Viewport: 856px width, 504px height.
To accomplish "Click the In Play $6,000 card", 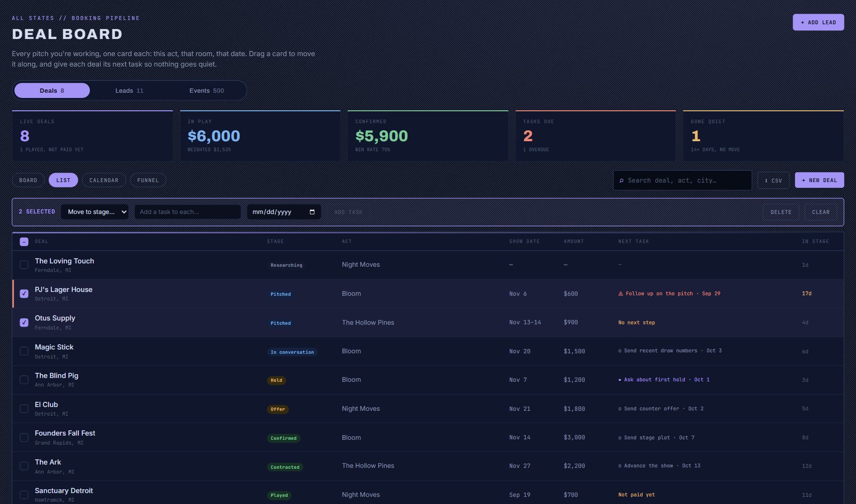I will (260, 136).
